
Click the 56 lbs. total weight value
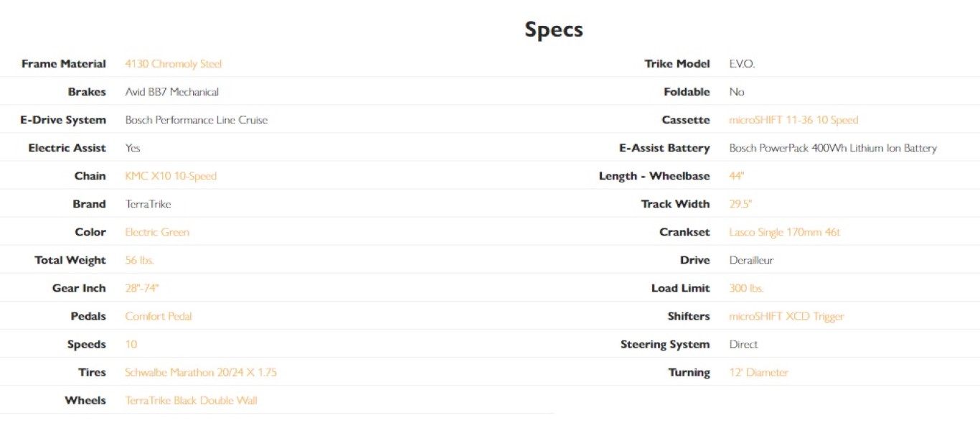point(139,260)
